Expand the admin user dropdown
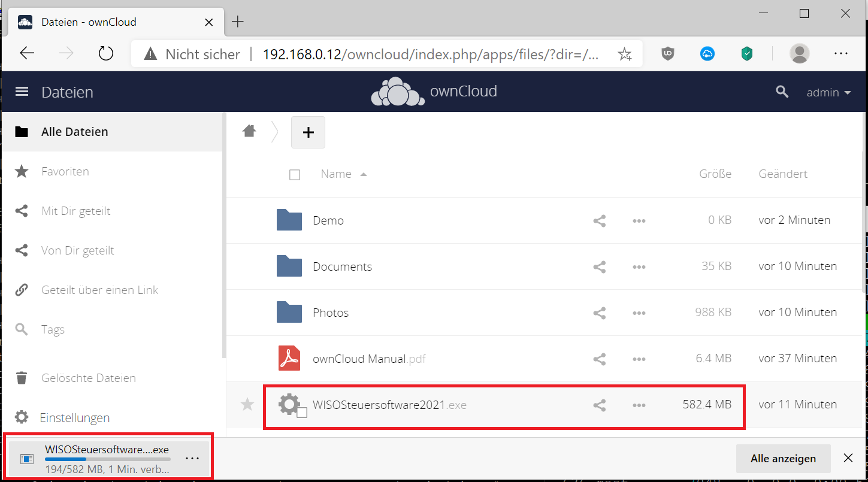The image size is (868, 482). pos(829,93)
